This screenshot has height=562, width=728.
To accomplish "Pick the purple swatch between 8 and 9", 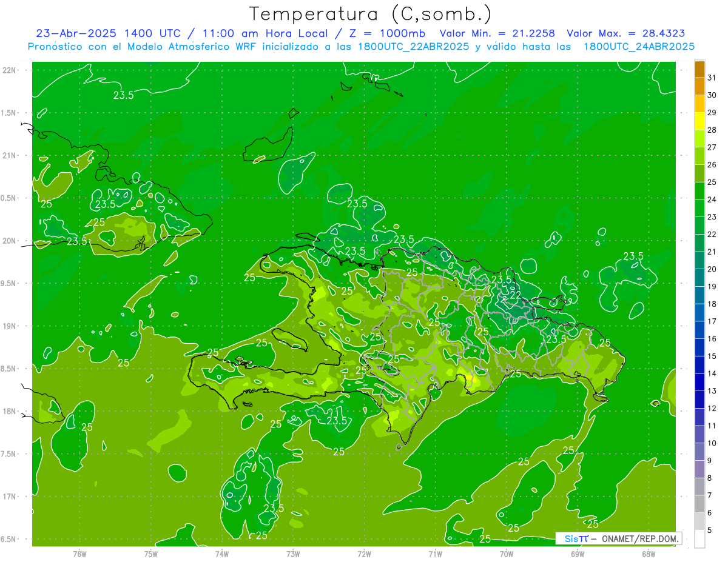I will pyautogui.click(x=699, y=469).
